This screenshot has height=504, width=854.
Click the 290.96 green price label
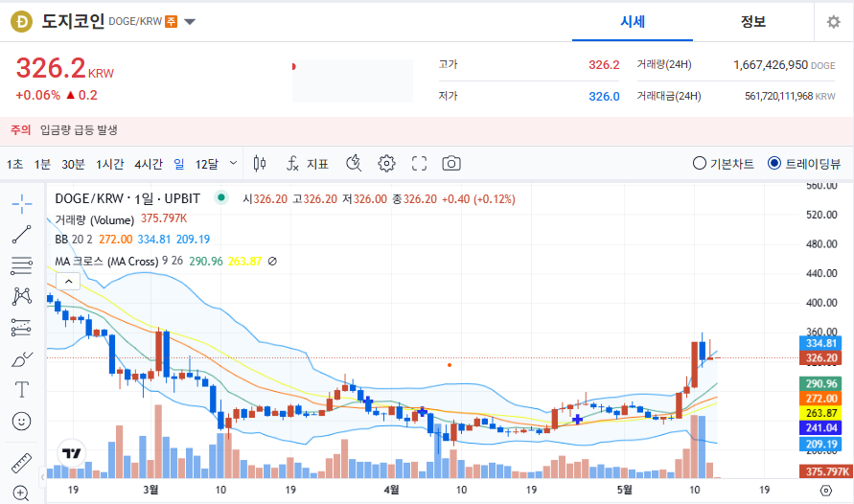point(820,383)
